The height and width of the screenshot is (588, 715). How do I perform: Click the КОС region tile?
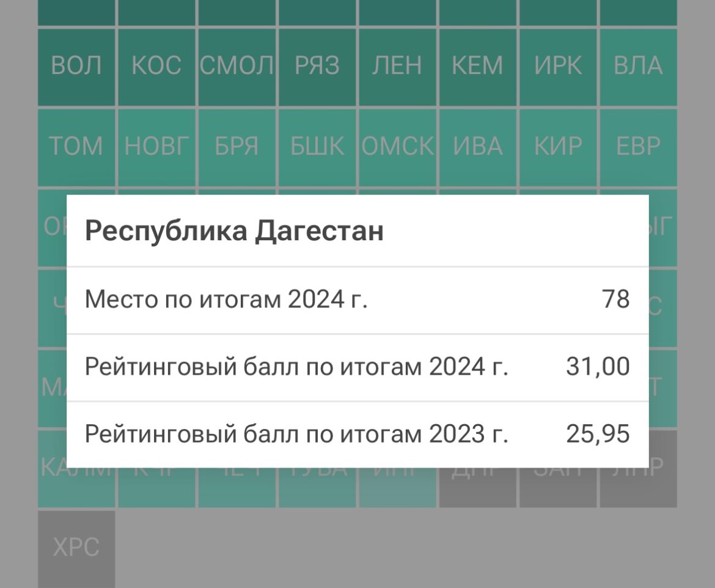tap(156, 67)
